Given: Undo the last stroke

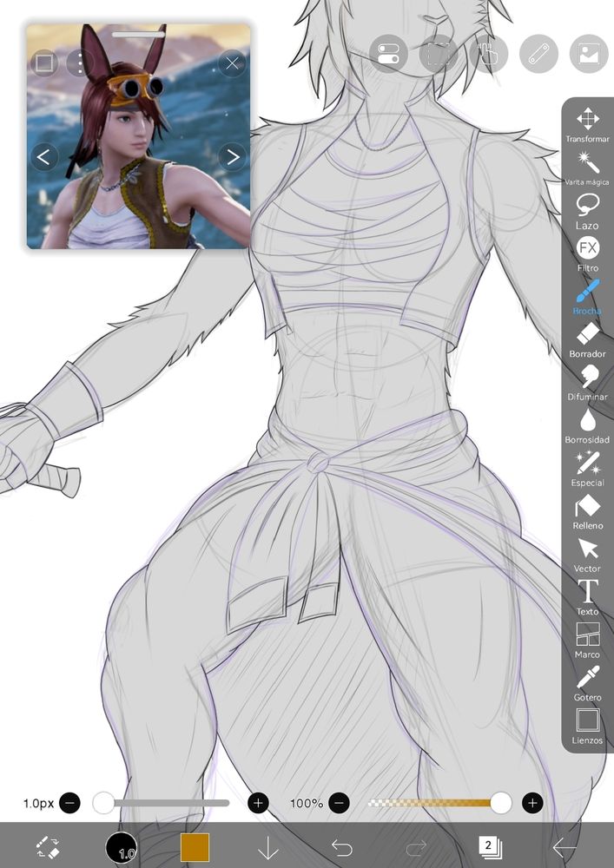Looking at the screenshot, I should (x=341, y=847).
